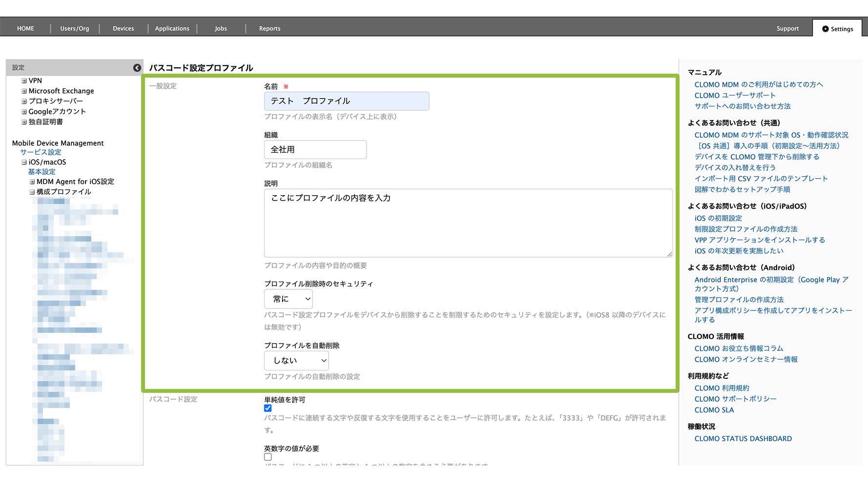Open プロファイルを自動削除 dropdown
Image resolution: width=868 pixels, height=488 pixels.
296,361
